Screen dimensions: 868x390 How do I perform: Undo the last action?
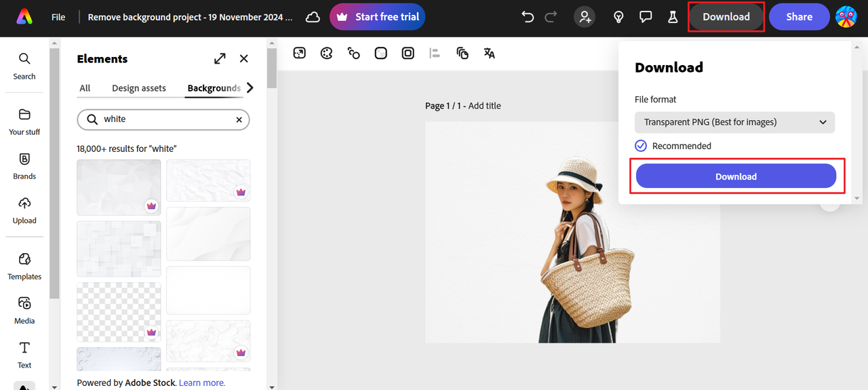tap(528, 17)
